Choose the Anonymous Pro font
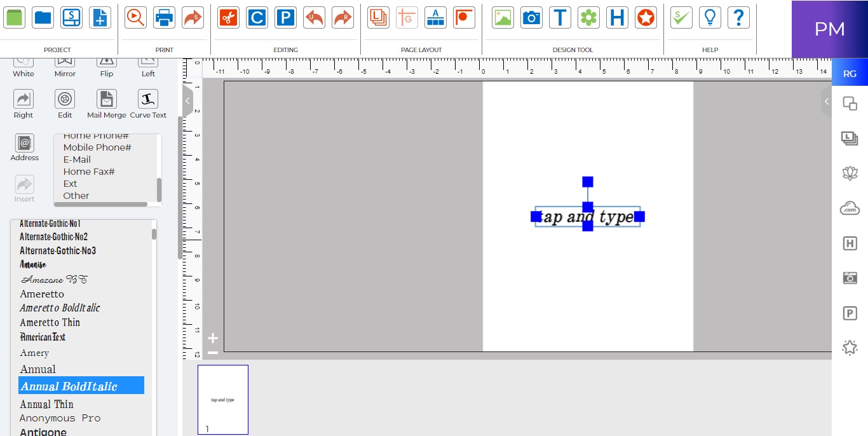 tap(60, 418)
